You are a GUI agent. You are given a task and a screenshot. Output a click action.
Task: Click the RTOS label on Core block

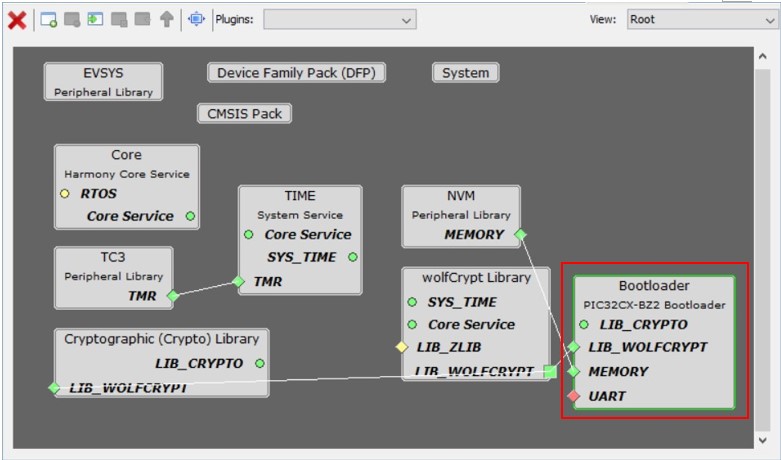pyautogui.click(x=98, y=194)
